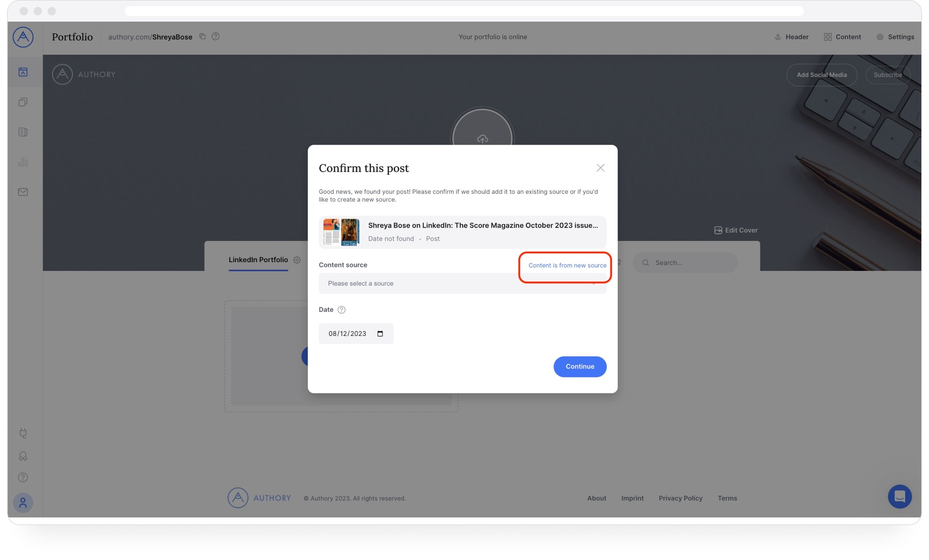Click the Subscribe button
This screenshot has width=929, height=560.
click(888, 75)
